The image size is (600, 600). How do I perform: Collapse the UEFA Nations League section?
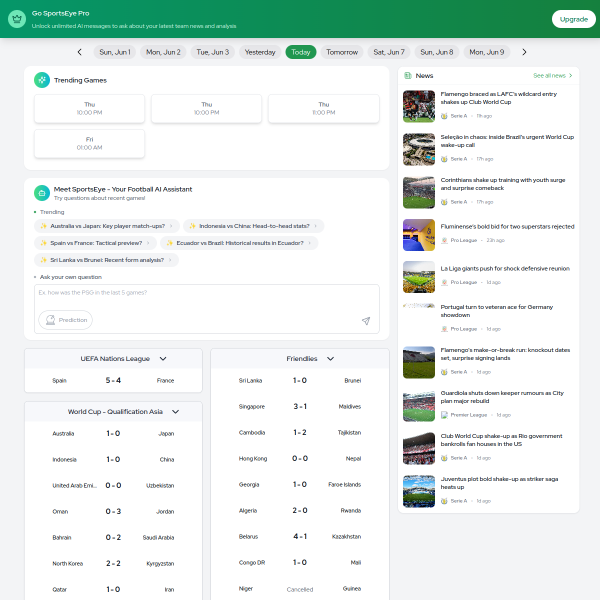tap(163, 359)
